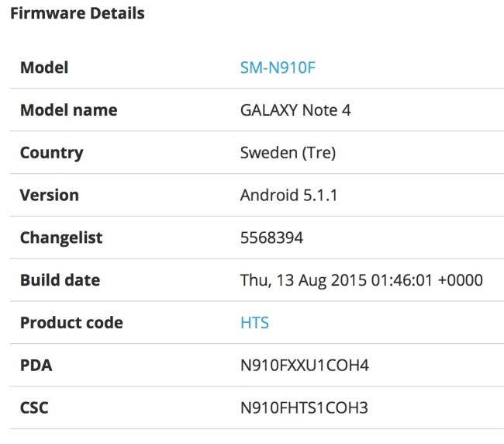This screenshot has height=444, width=504.
Task: Click the Build date label
Action: tap(60, 279)
